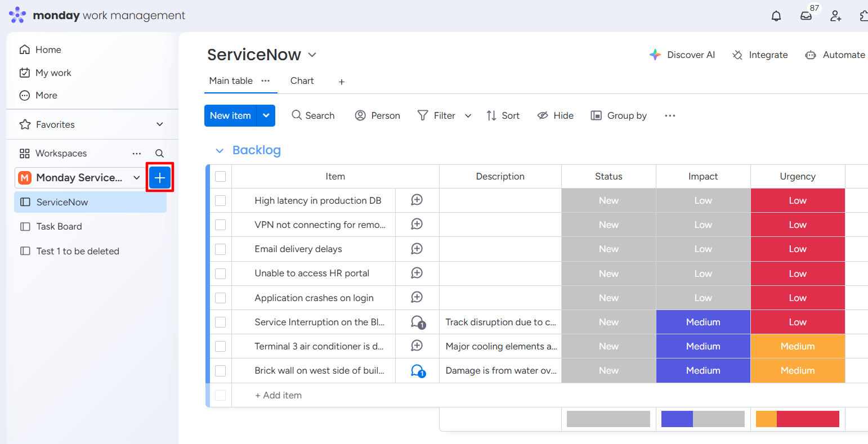The image size is (868, 444).
Task: Open Urgency dropdown for Terminal 3 air conditioner
Action: (798, 346)
